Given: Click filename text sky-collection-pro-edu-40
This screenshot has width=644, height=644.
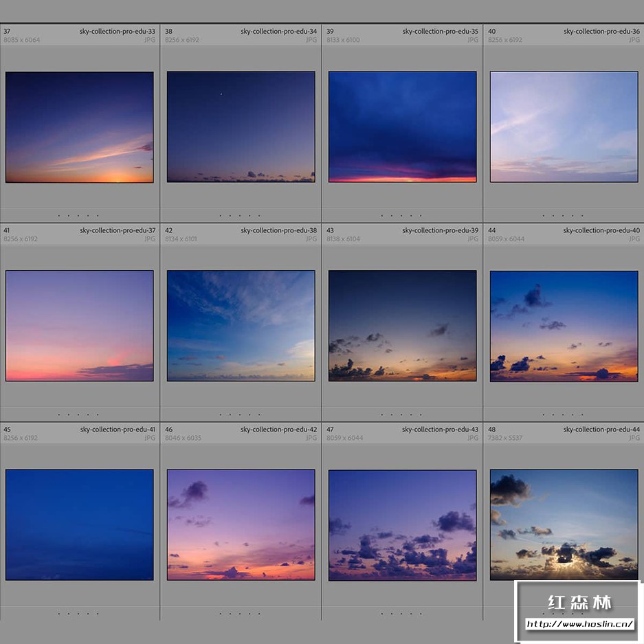Looking at the screenshot, I should click(x=601, y=230).
